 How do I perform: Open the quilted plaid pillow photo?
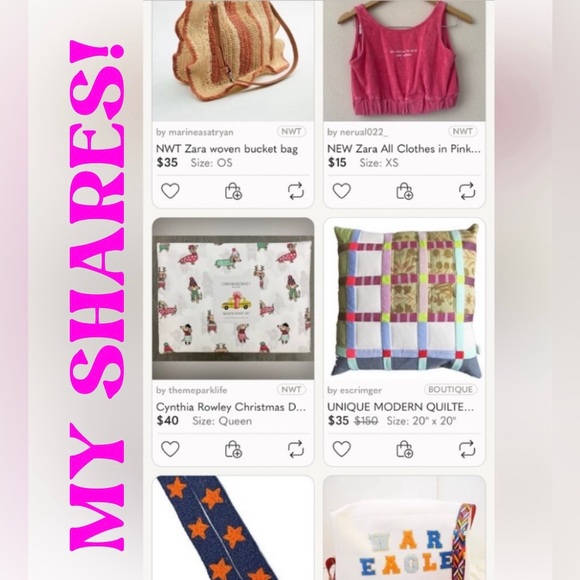[404, 299]
